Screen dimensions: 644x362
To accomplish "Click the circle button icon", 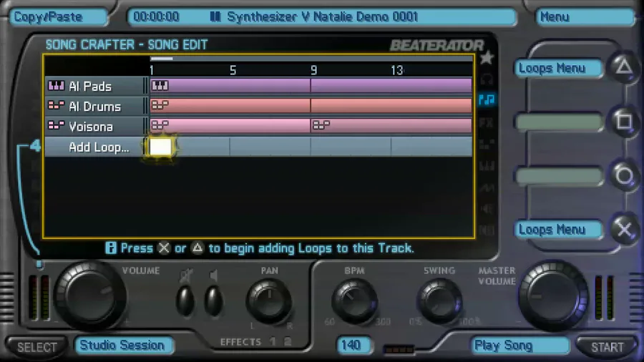I will pos(624,176).
